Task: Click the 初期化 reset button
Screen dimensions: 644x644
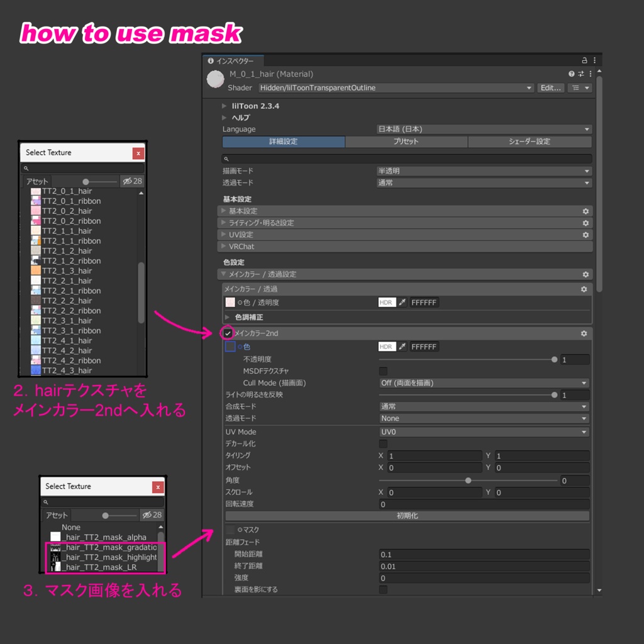Action: (x=407, y=516)
